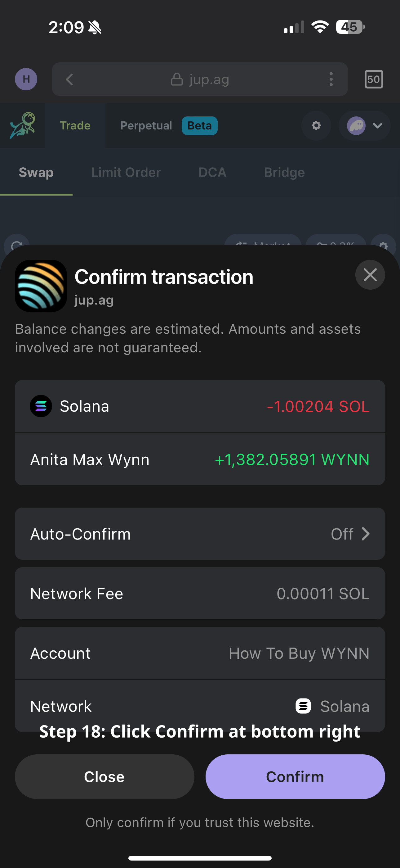
Task: Open the browser three-dot menu
Action: pyautogui.click(x=331, y=79)
